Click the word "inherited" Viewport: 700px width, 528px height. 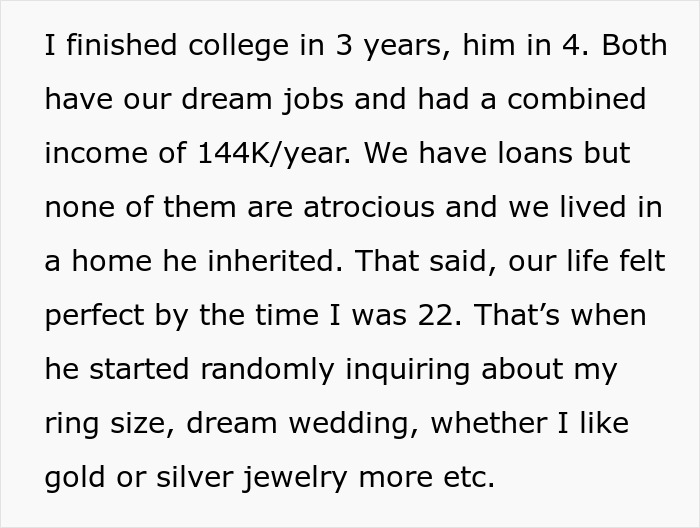284,262
